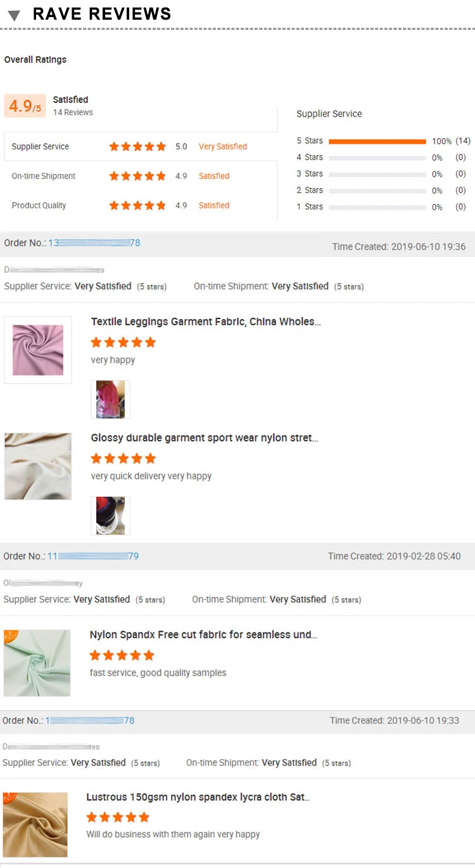Viewport: 475px width, 868px height.
Task: Click the Supplier Service star rating
Action: [x=137, y=146]
